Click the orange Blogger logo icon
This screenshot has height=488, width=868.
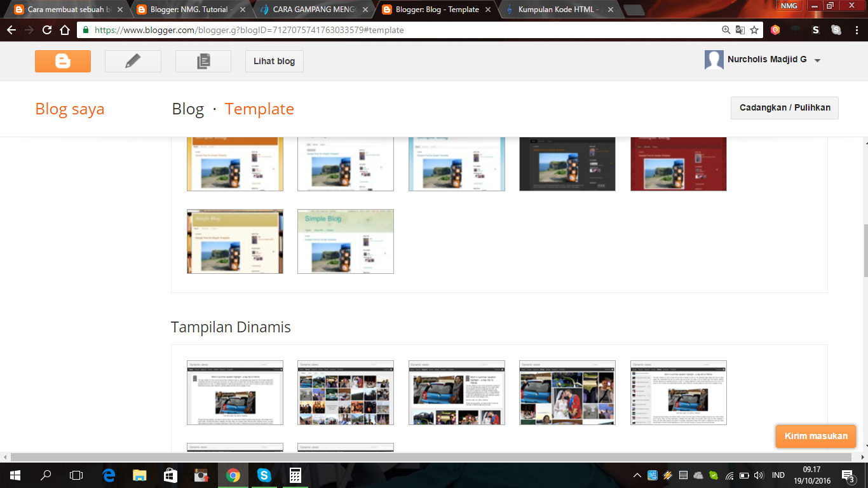click(62, 61)
